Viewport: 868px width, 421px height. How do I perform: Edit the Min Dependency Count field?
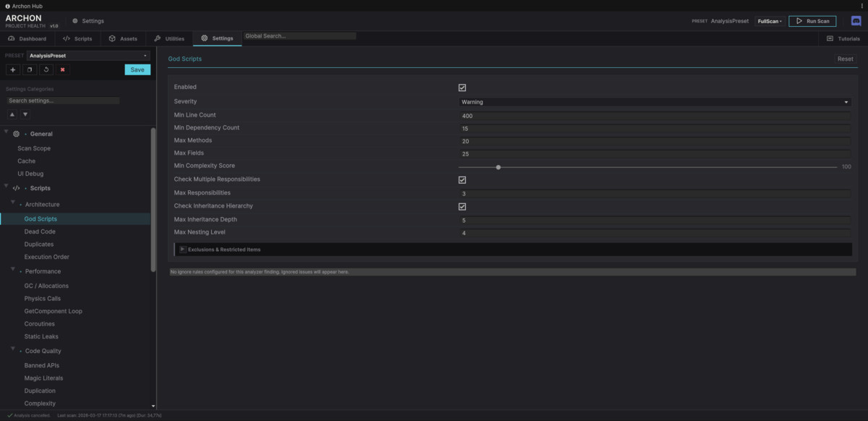(x=655, y=128)
